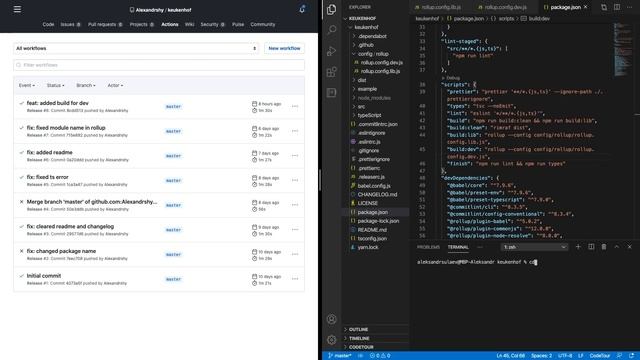Go to the Security tab in Gitea
Image resolution: width=640 pixels, height=360 pixels.
[212, 24]
